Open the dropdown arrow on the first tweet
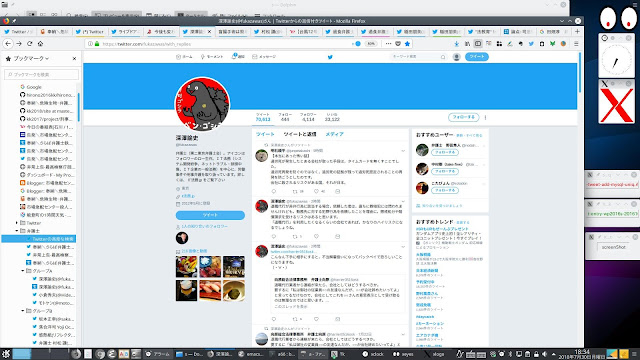 tap(403, 151)
